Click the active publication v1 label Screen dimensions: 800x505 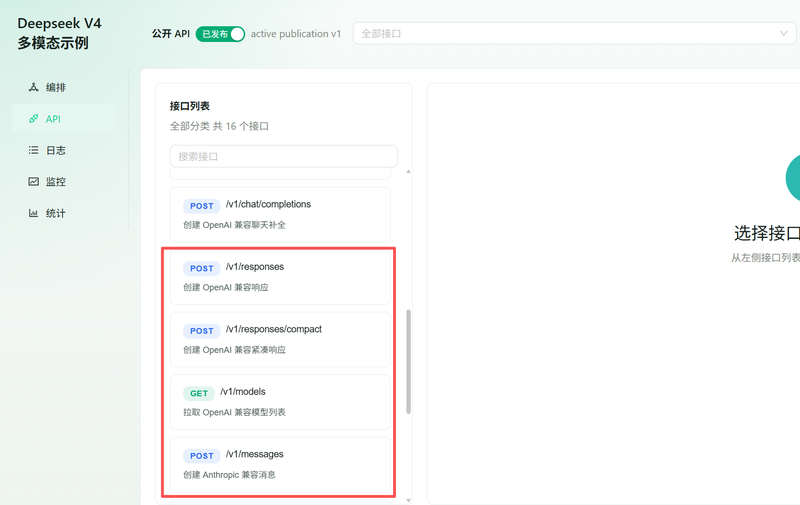(x=295, y=34)
